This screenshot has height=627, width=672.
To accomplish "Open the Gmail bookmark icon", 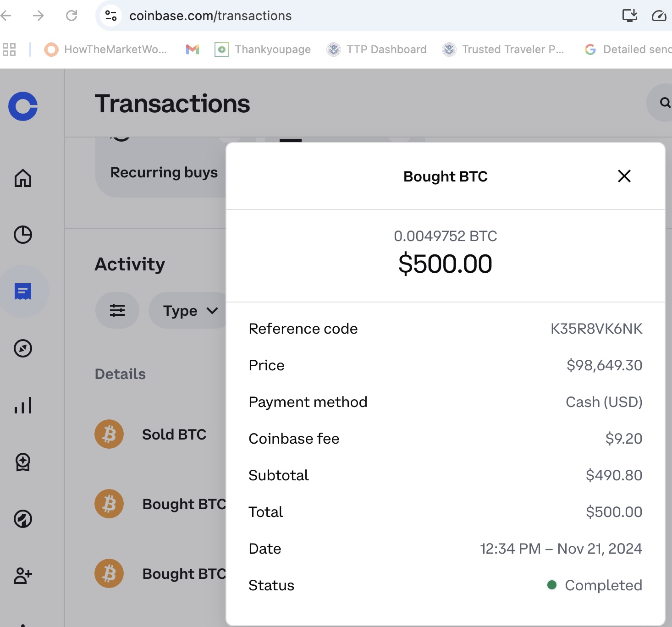I will point(192,49).
